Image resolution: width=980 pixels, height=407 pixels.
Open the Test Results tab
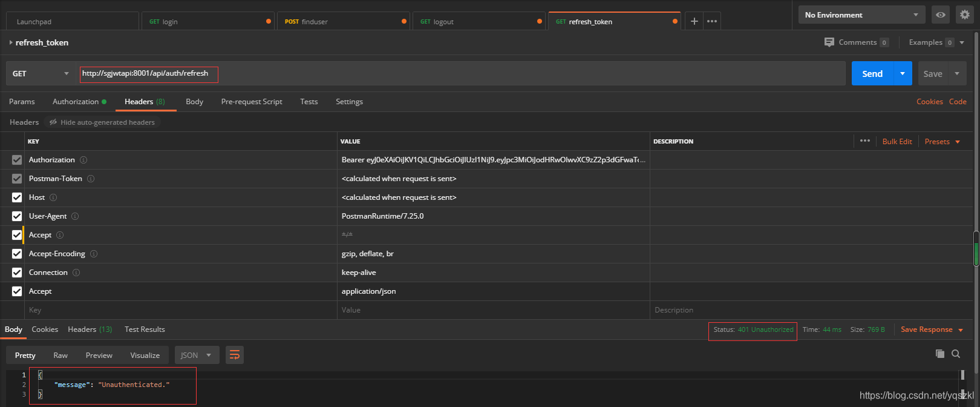145,329
